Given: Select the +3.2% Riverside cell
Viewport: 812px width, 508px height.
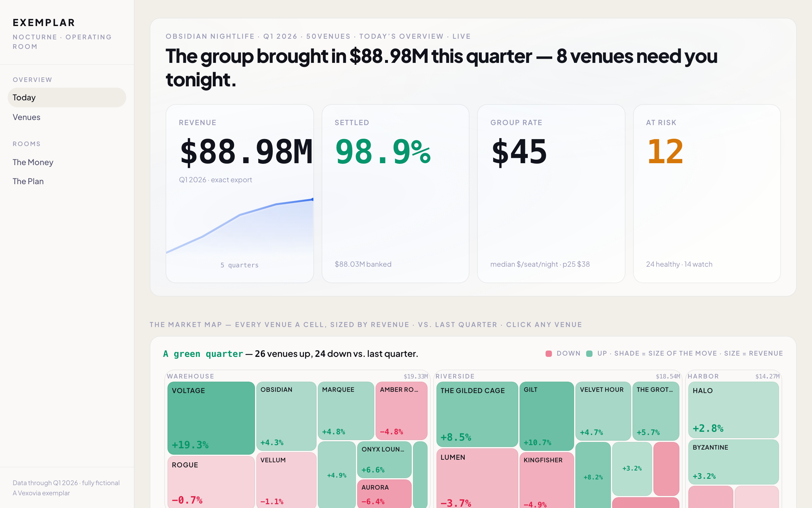Looking at the screenshot, I should [632, 469].
